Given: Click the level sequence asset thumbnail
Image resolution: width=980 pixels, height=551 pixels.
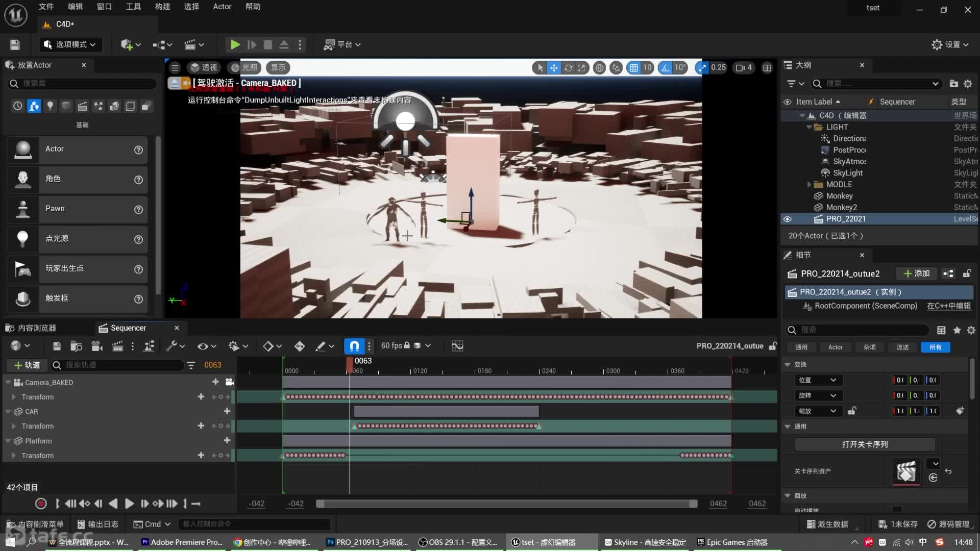Looking at the screenshot, I should pyautogui.click(x=906, y=471).
